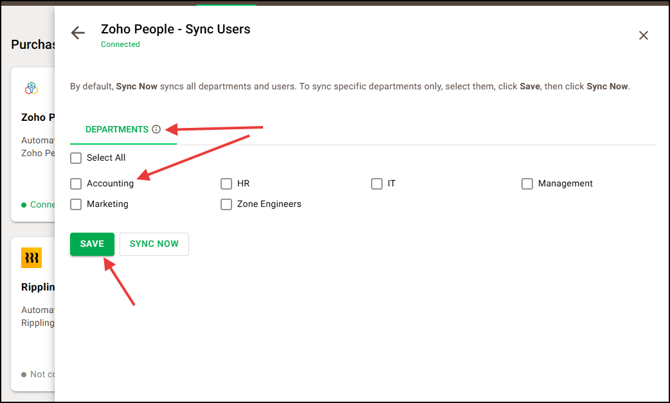Toggle the Management department checkbox
The height and width of the screenshot is (403, 670).
[527, 184]
